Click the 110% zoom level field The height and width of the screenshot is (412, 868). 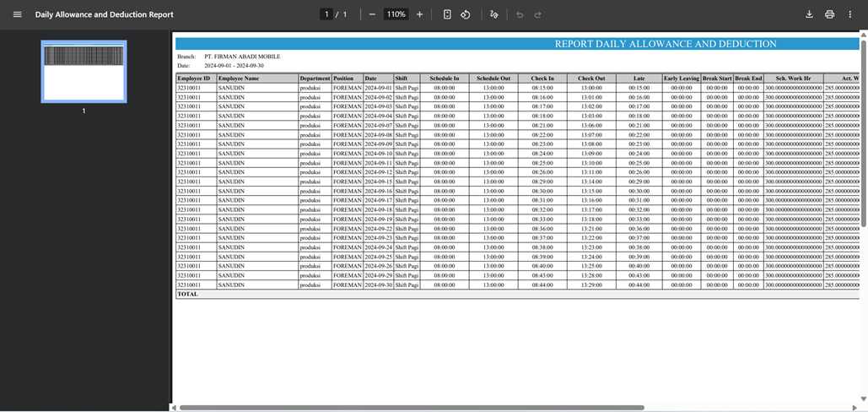(396, 14)
